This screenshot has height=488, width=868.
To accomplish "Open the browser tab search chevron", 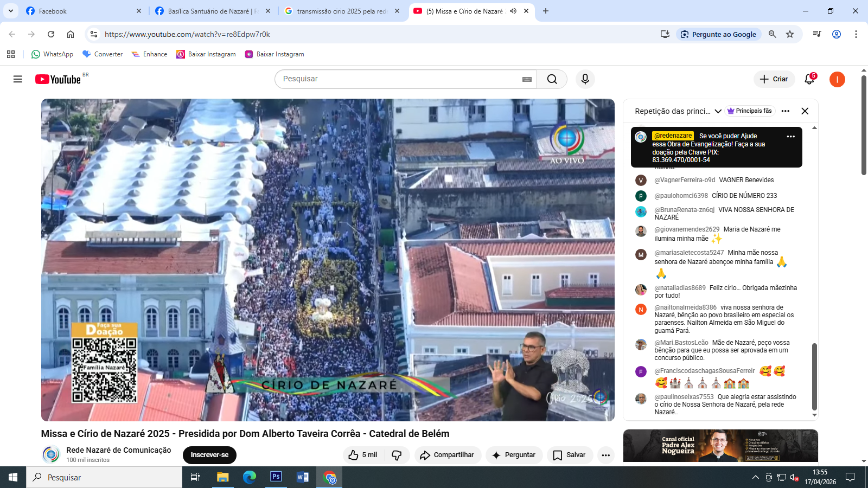I will (11, 11).
